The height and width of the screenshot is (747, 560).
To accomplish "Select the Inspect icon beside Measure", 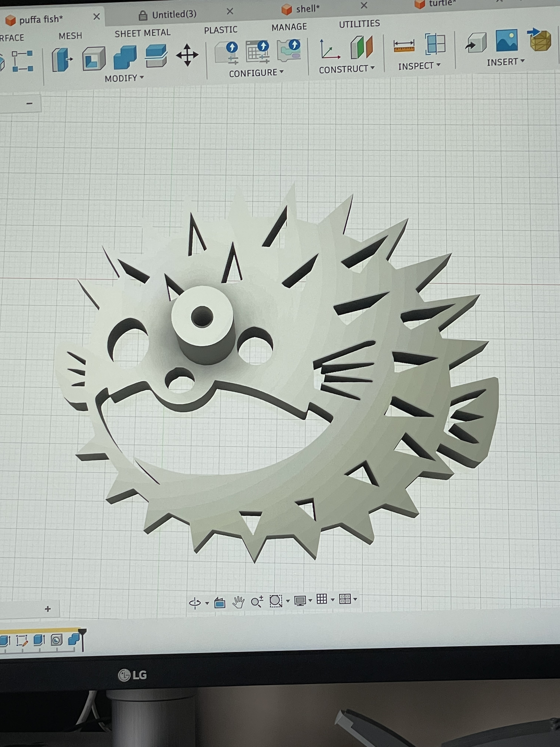I will point(435,44).
